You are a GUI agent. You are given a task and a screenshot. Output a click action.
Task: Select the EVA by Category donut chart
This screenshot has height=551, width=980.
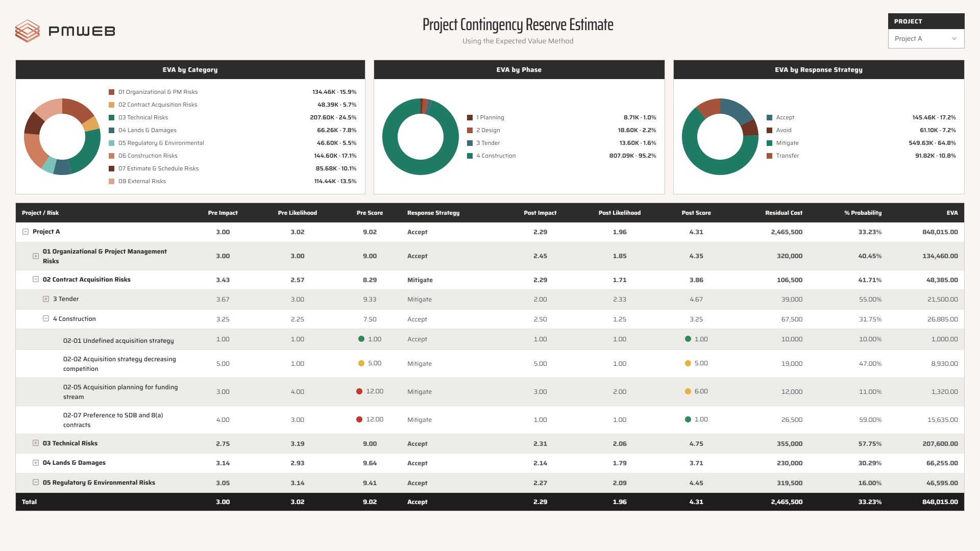62,137
